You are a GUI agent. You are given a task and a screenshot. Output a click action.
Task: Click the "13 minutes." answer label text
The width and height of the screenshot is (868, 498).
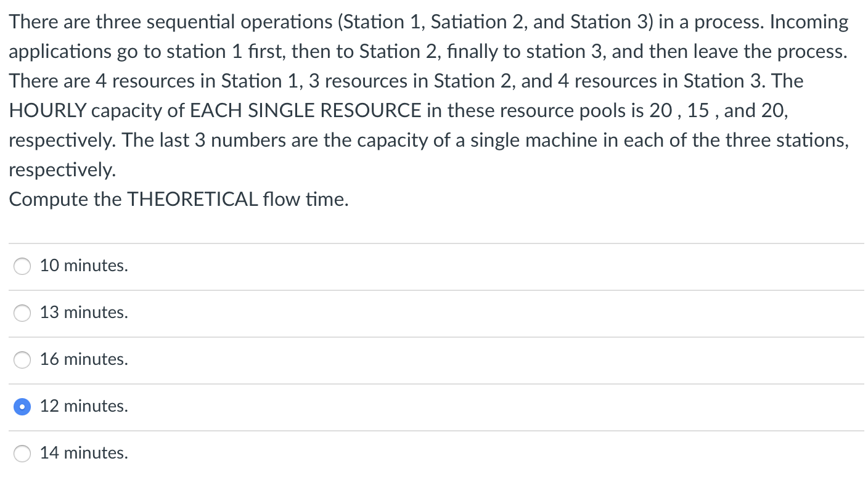[x=84, y=312]
